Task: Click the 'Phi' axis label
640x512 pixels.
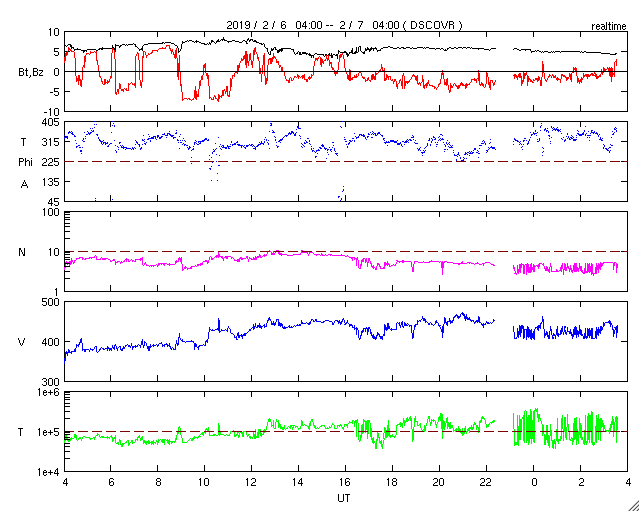Action: 25,163
